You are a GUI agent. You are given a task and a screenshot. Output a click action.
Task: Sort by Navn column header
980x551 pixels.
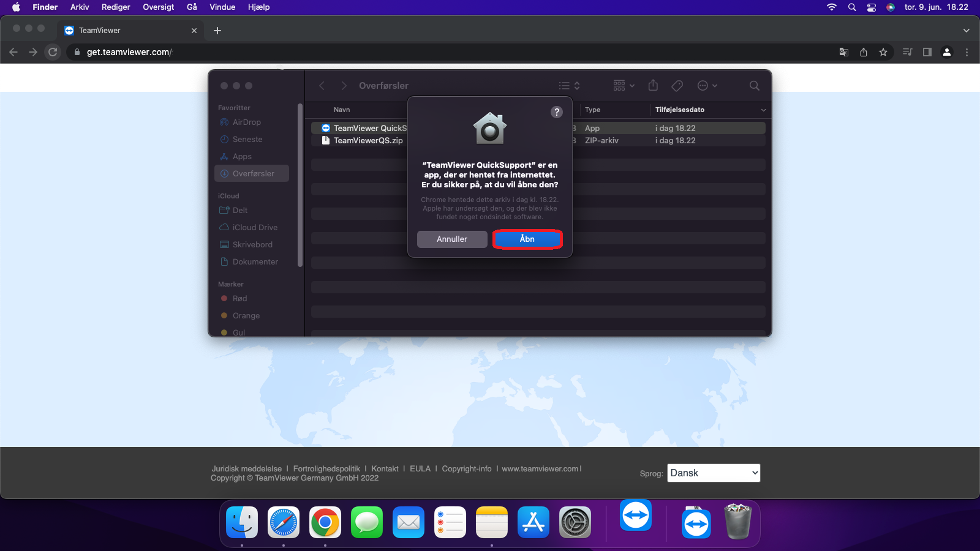(342, 110)
